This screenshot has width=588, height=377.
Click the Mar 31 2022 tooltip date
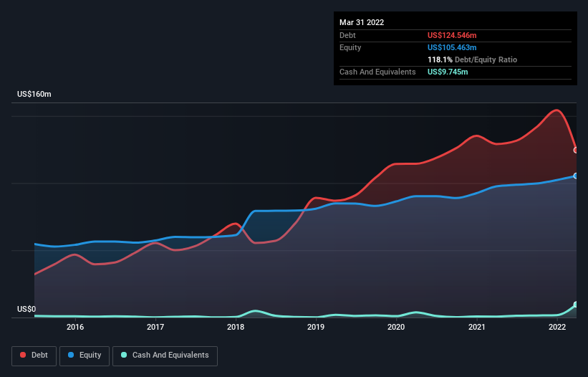(362, 22)
